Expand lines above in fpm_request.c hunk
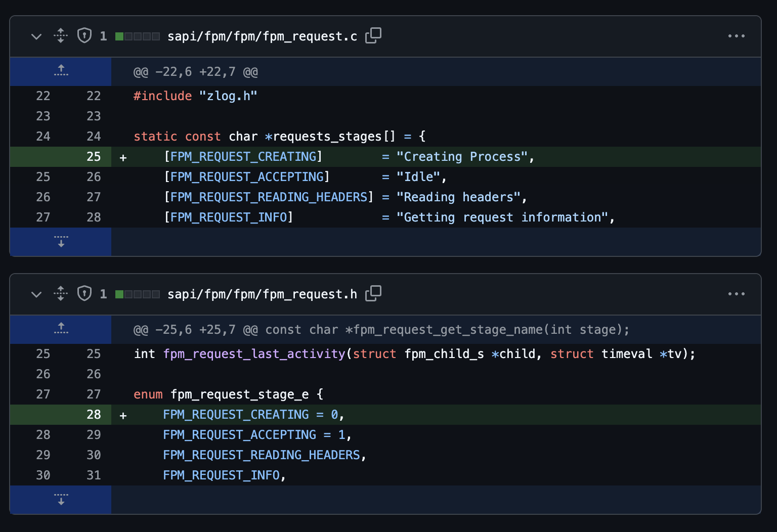The image size is (777, 532). pos(61,71)
